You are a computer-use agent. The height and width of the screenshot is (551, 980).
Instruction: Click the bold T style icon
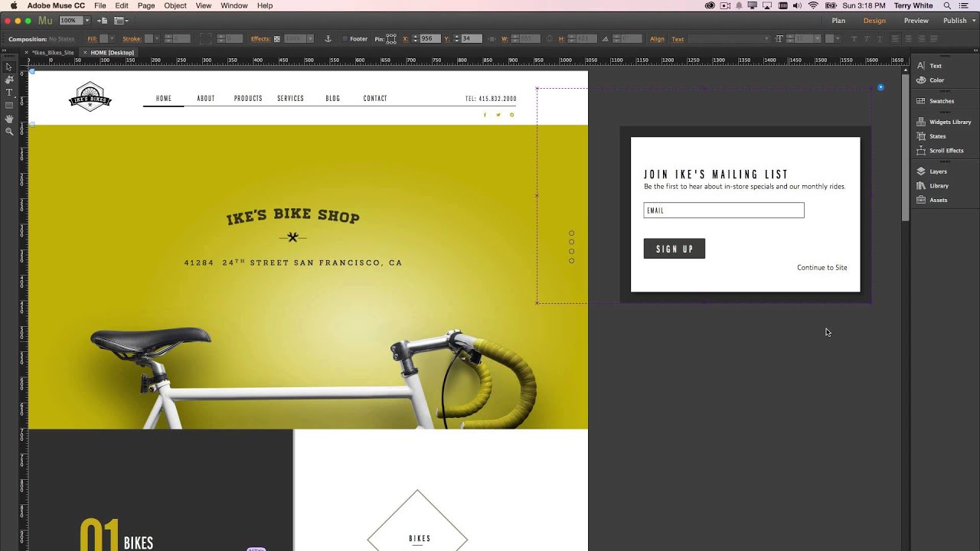pos(854,39)
